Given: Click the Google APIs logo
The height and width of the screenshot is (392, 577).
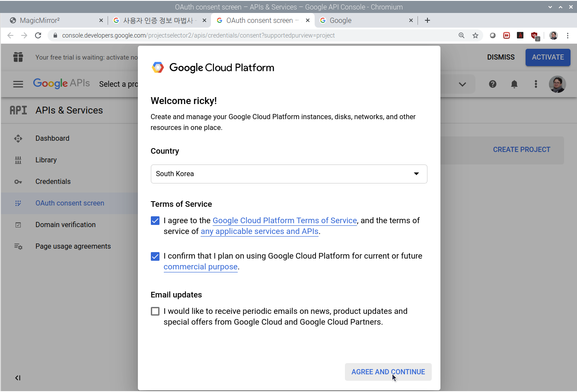Looking at the screenshot, I should 61,83.
